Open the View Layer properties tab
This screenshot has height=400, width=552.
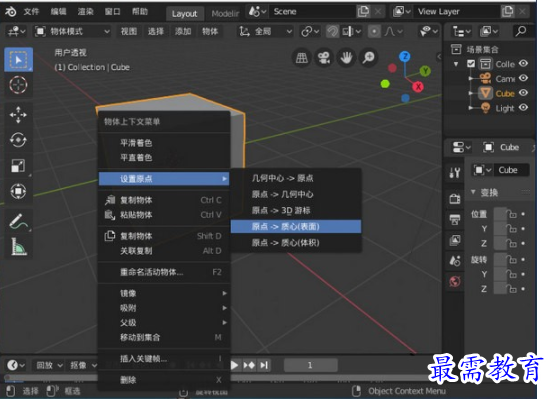tap(455, 240)
